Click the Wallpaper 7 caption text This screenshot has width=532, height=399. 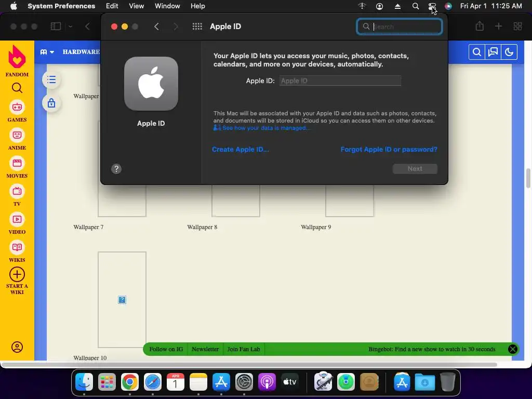pyautogui.click(x=88, y=227)
